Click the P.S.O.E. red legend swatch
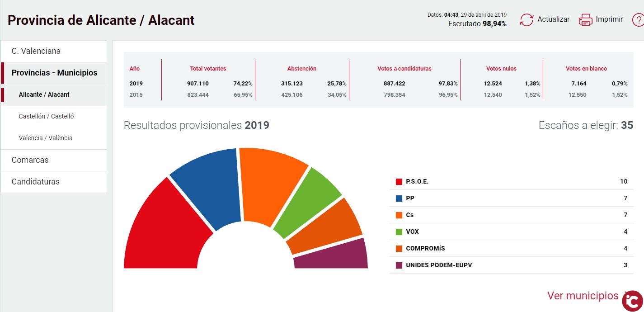 pos(399,182)
